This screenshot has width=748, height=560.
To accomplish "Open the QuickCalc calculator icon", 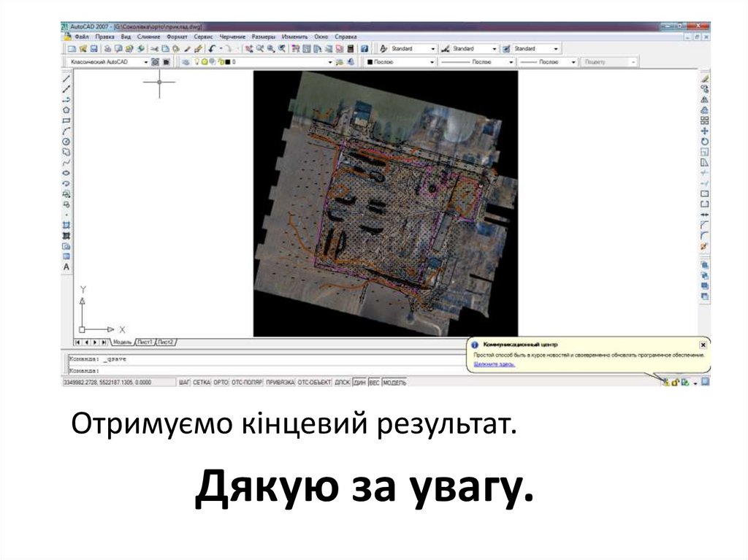I will [x=351, y=49].
